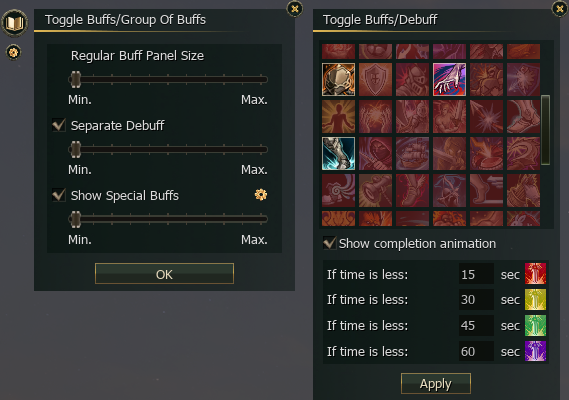Select the shield with cross buff icon

pyautogui.click(x=375, y=79)
